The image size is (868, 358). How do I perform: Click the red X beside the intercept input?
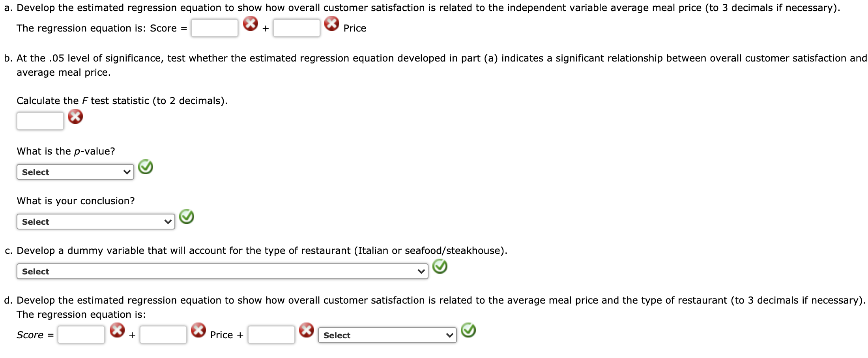tap(250, 24)
